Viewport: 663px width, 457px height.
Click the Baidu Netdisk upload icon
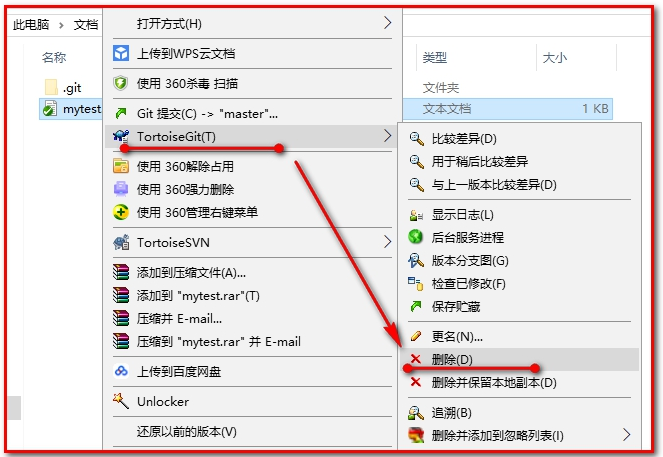(121, 371)
